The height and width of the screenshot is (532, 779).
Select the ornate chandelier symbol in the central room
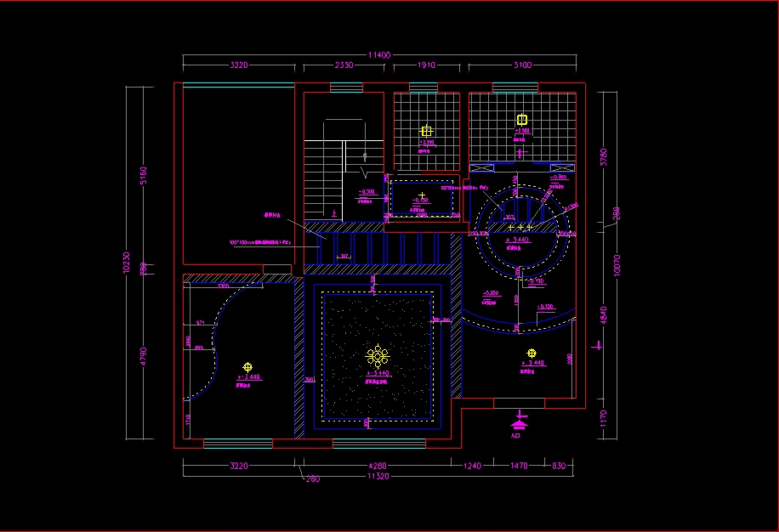[x=377, y=356]
